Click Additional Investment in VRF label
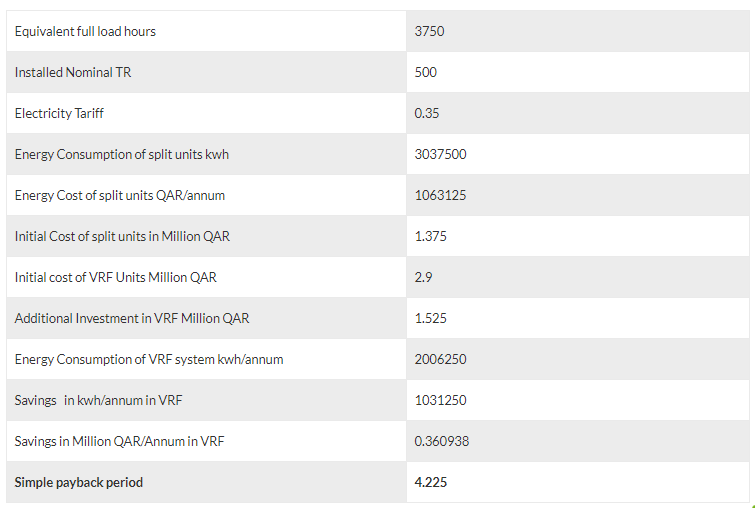 coord(132,318)
